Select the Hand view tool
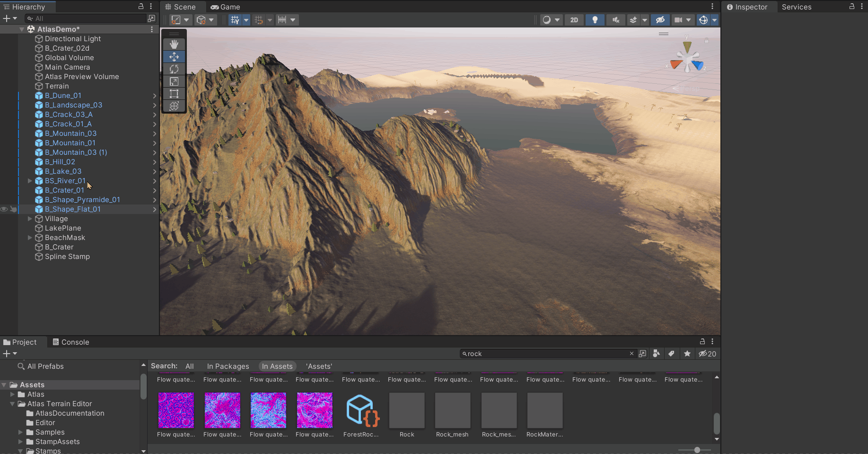 pos(174,44)
